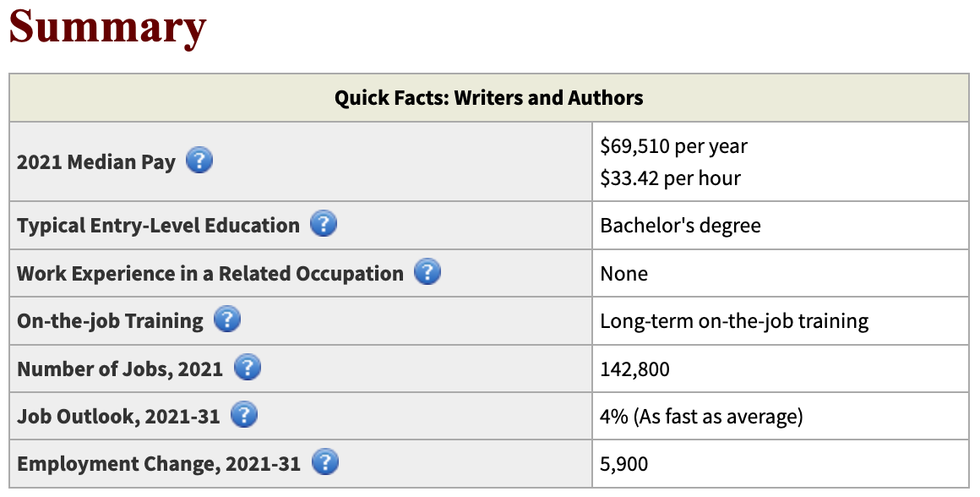Click help icon for Typical Entry-Level Education
The width and height of the screenshot is (980, 497).
click(x=323, y=223)
